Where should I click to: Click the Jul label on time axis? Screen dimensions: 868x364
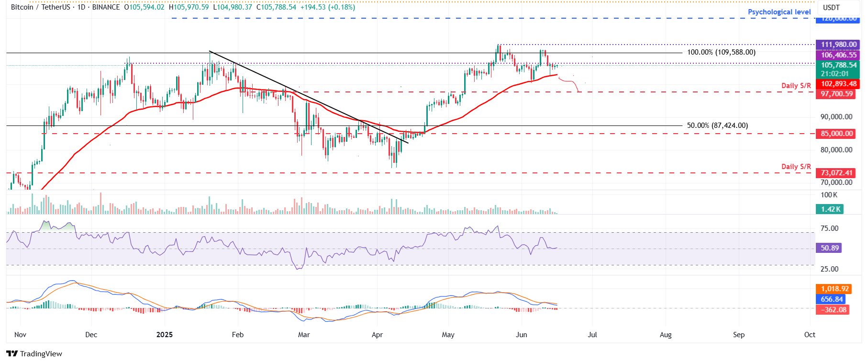(x=592, y=335)
